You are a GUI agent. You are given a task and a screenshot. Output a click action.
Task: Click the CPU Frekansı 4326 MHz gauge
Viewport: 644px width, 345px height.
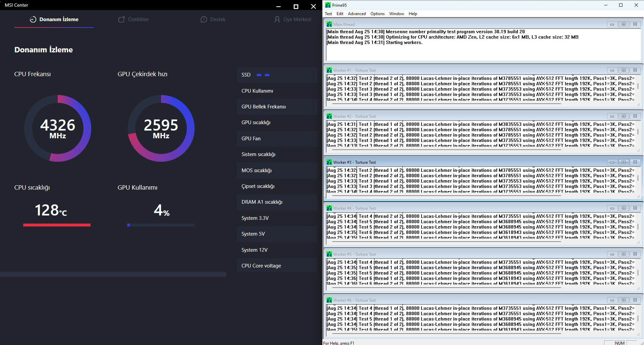58,128
